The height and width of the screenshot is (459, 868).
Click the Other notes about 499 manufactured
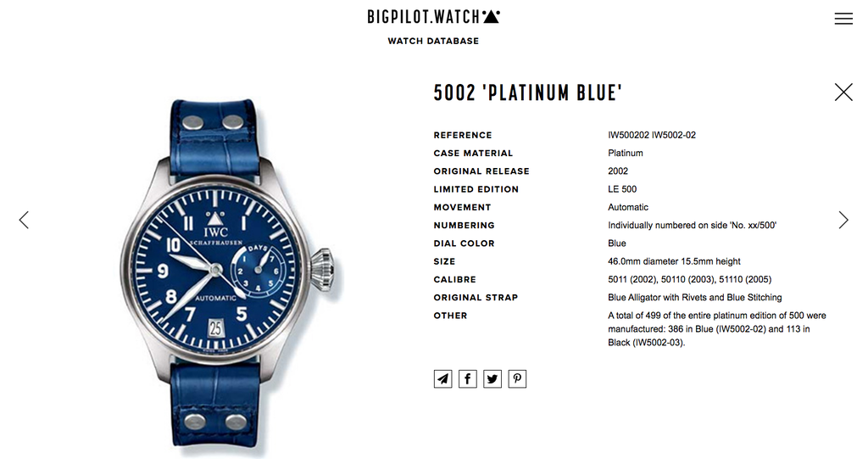click(717, 328)
